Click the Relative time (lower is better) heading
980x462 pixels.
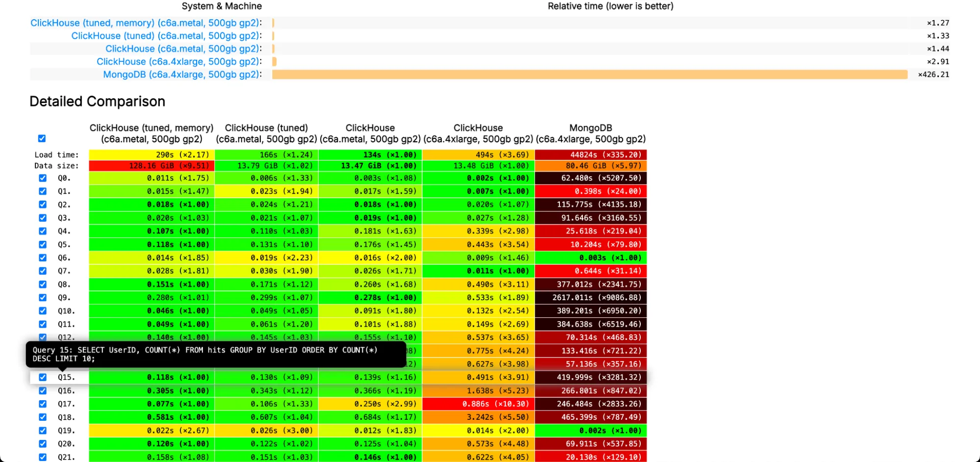click(610, 6)
